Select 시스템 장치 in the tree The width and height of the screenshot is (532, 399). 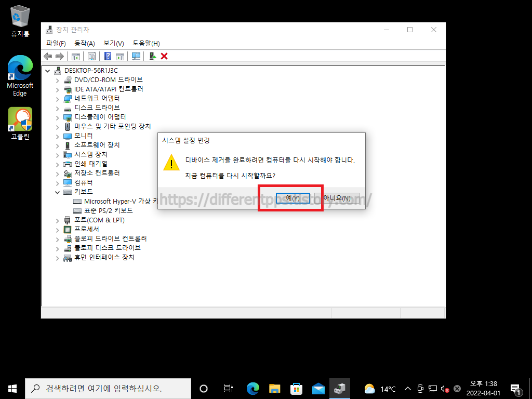coord(90,154)
